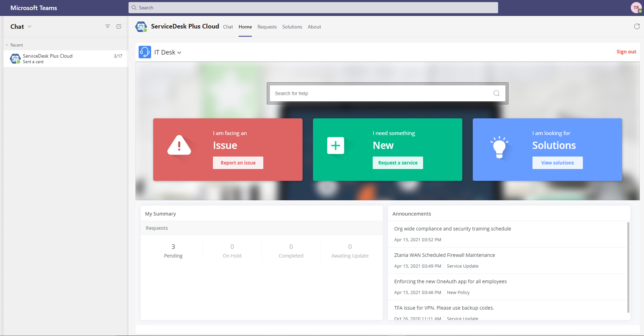644x336 pixels.
Task: View the 0 On Hold requests
Action: [x=232, y=251]
